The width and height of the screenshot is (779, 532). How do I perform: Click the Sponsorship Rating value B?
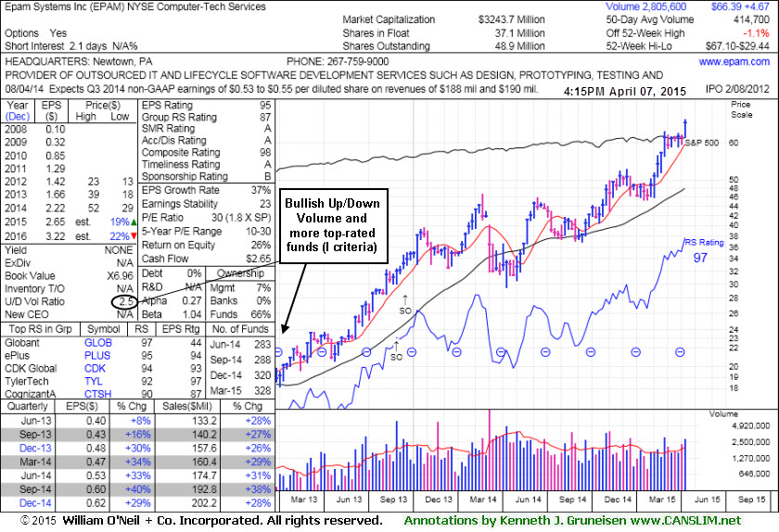(x=268, y=176)
